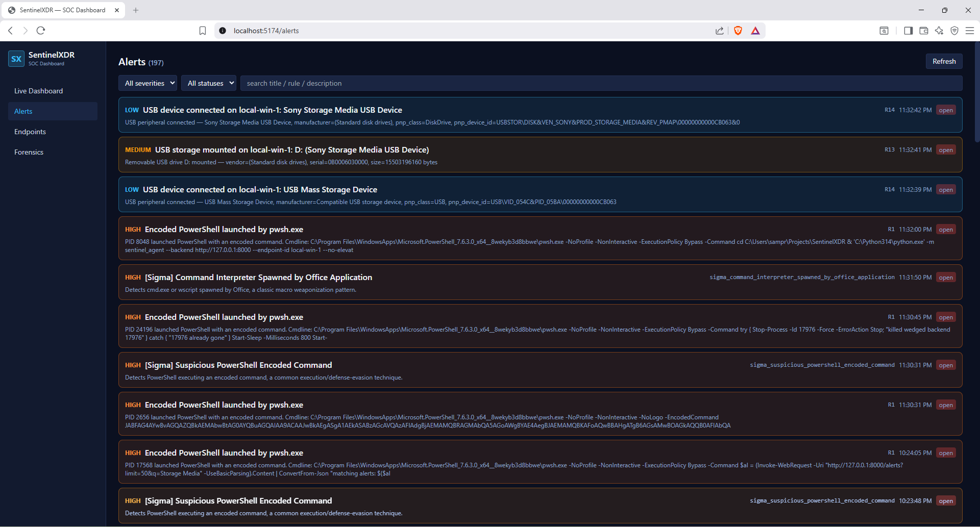Click description starting 'PID 8048 launched PowerShell'
This screenshot has width=980, height=527.
(x=529, y=246)
